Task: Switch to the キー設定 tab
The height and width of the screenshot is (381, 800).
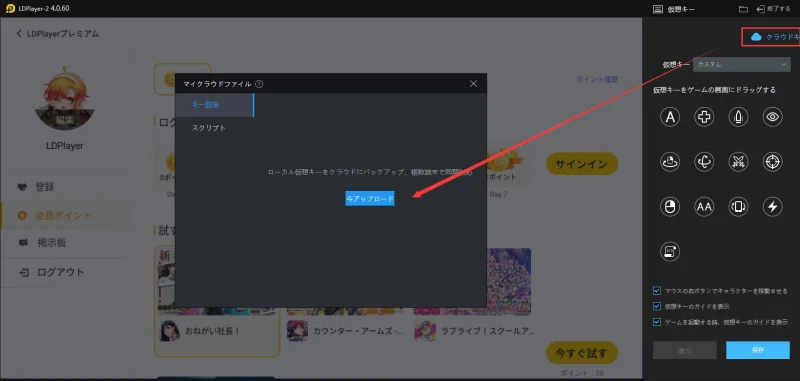Action: (214, 105)
